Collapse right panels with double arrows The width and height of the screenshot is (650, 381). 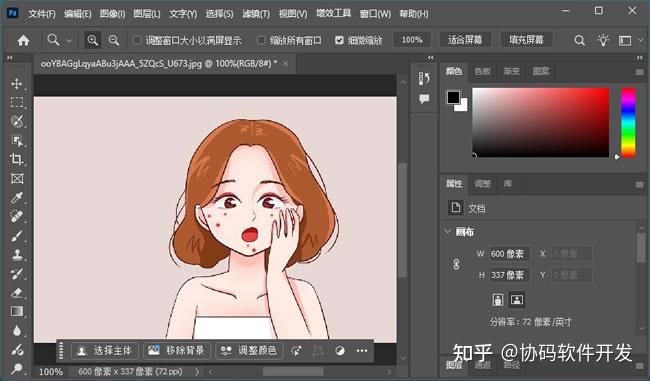point(639,58)
